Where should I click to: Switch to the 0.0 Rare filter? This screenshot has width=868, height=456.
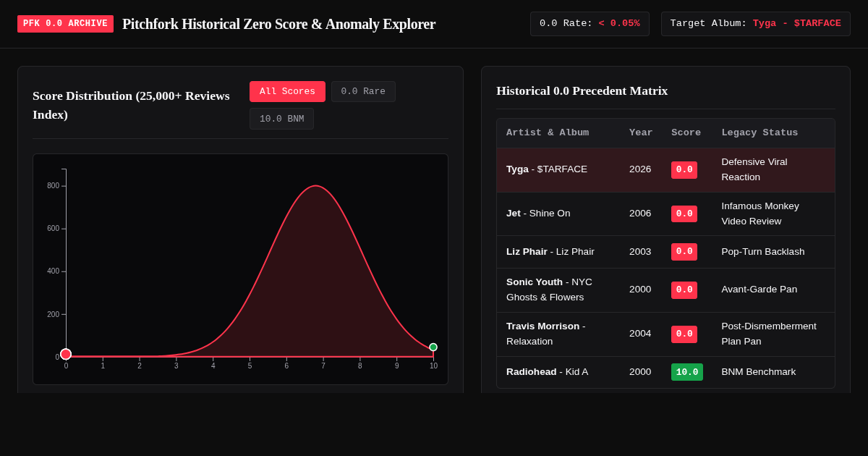[363, 91]
